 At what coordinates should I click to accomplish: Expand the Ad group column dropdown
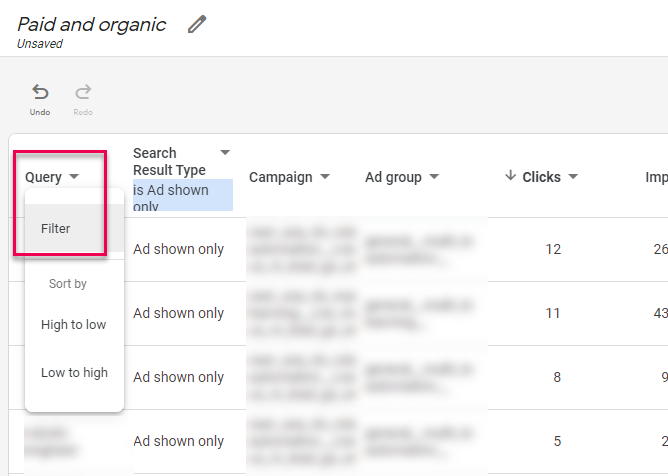434,178
